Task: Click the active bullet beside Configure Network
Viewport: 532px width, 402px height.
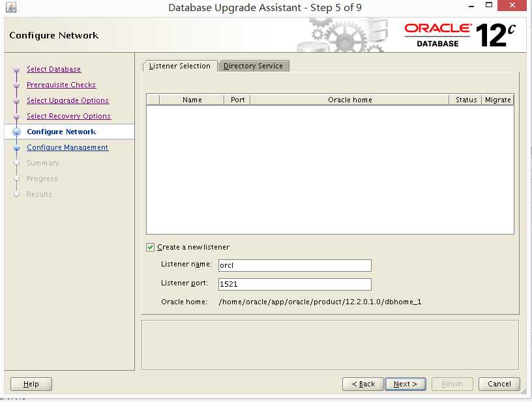Action: tap(17, 132)
